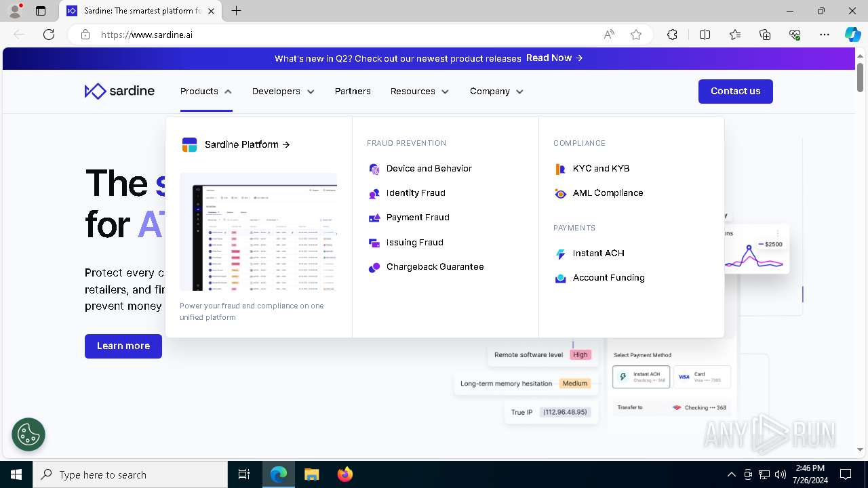Follow the Read Now banner link
This screenshot has width=868, height=488.
(555, 58)
